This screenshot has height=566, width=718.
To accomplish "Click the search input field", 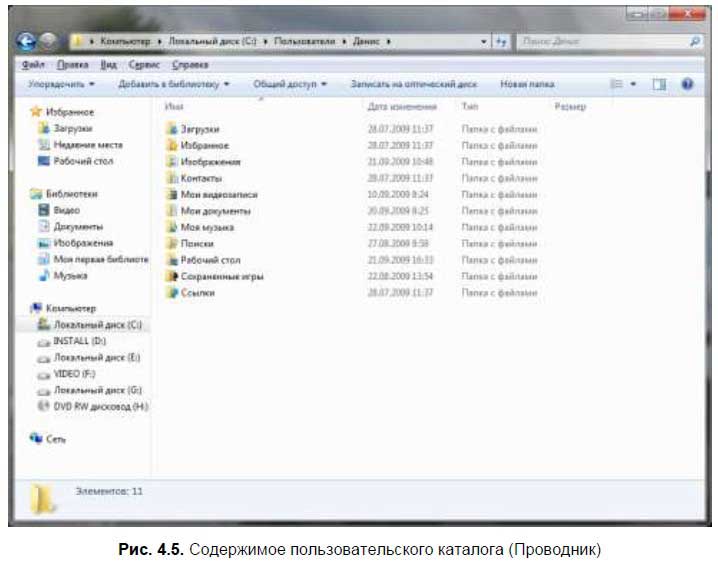I will 603,42.
